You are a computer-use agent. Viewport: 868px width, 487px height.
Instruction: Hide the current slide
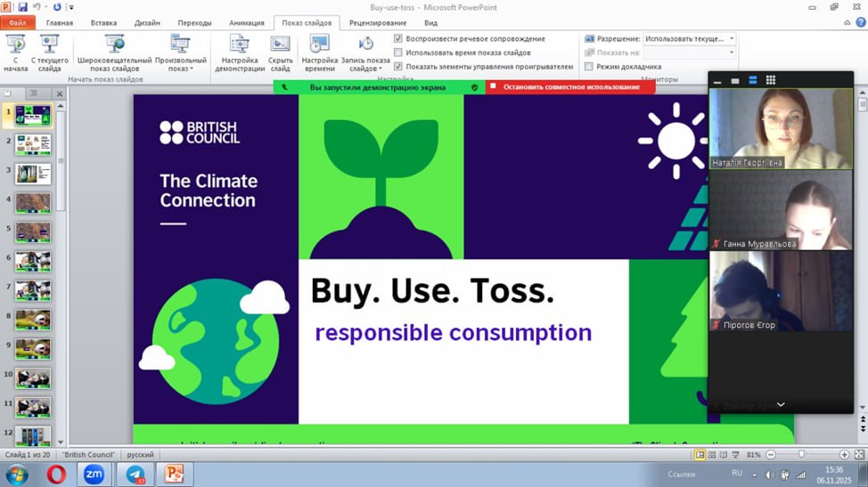(280, 53)
